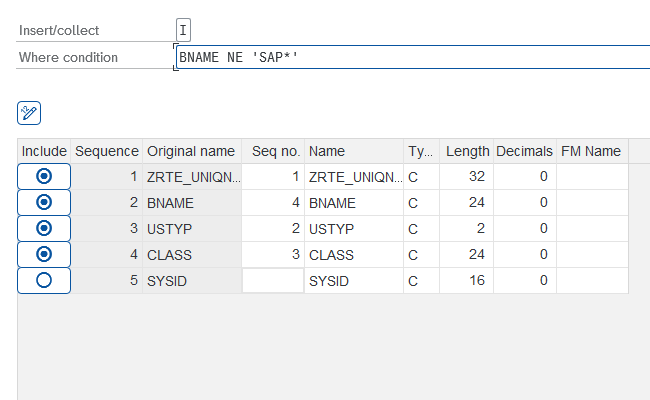Toggle Include radio for CLASS row

coord(43,255)
